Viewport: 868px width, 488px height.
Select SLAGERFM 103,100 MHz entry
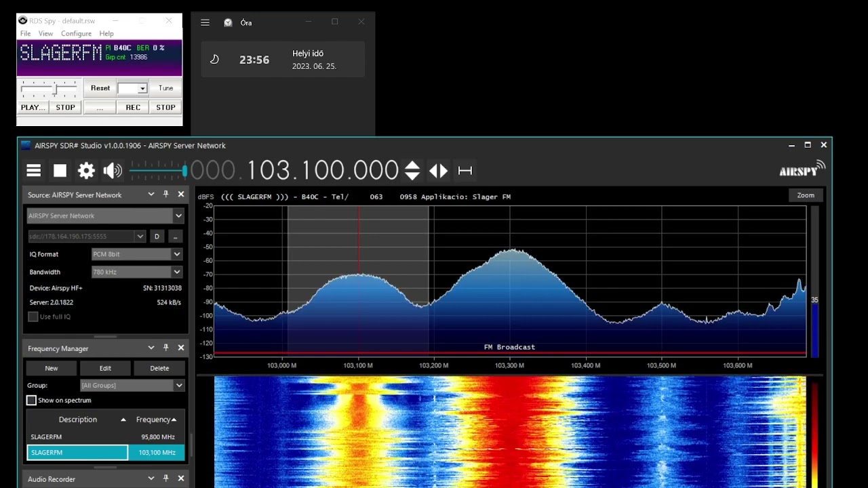pyautogui.click(x=105, y=452)
